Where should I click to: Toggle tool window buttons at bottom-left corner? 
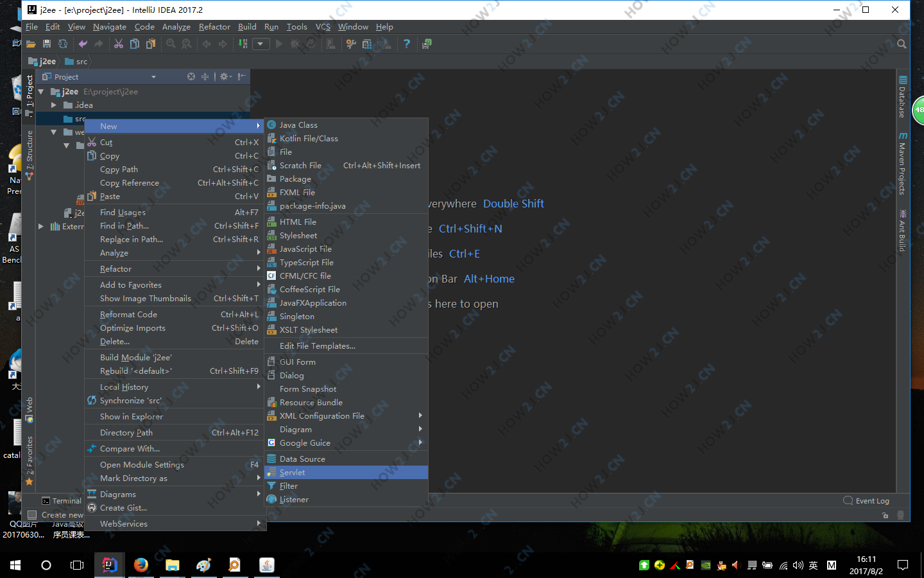pos(32,515)
